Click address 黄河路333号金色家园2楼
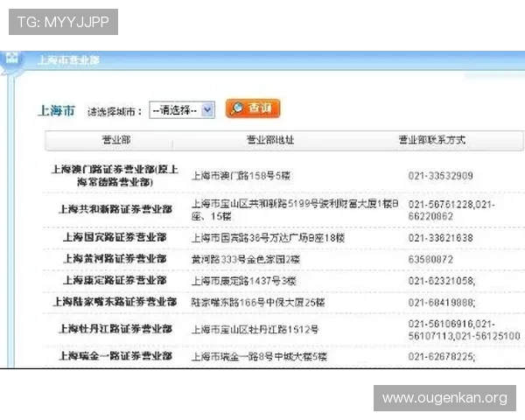The image size is (525, 420). pyautogui.click(x=245, y=260)
